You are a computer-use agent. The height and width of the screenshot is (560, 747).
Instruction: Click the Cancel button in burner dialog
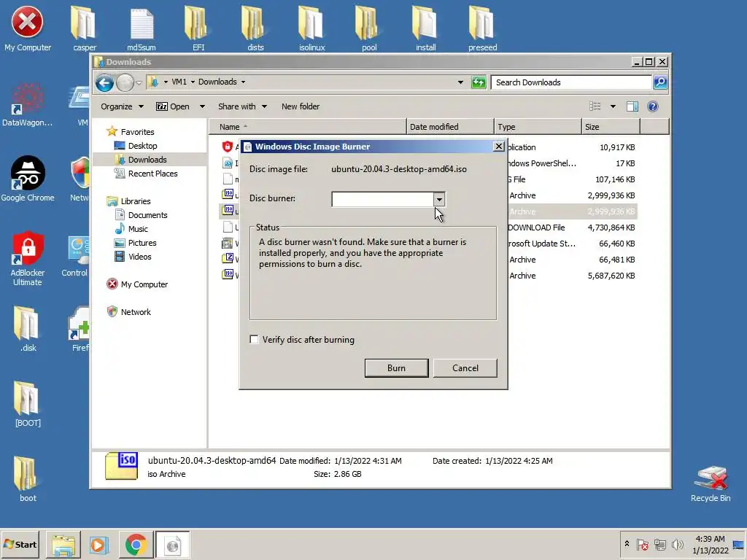[465, 368]
